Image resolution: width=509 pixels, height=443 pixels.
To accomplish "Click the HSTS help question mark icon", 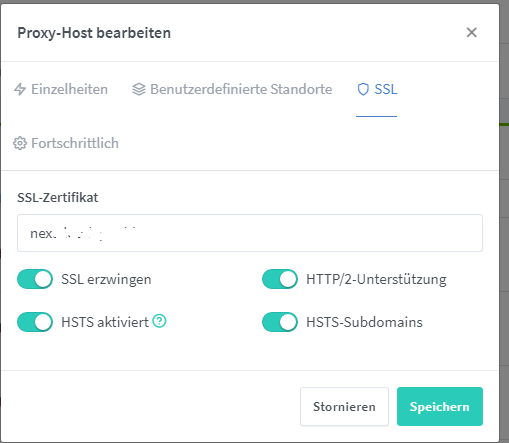I will pos(159,321).
